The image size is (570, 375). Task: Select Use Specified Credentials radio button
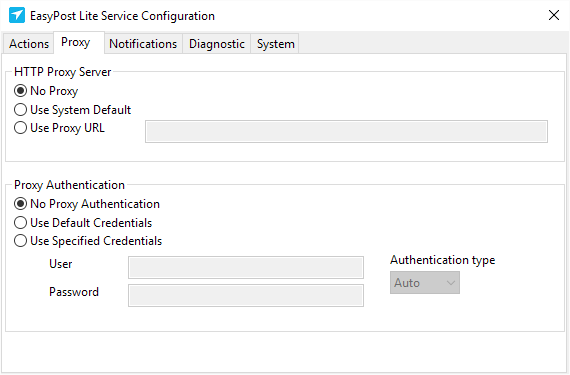[88, 241]
